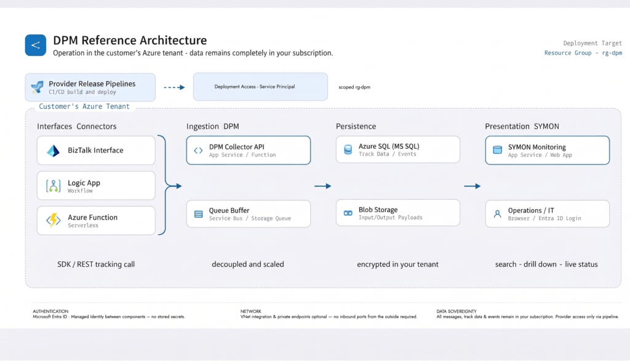Click the Blob Storage icon
Screen dimensions: 630x364
(x=348, y=213)
